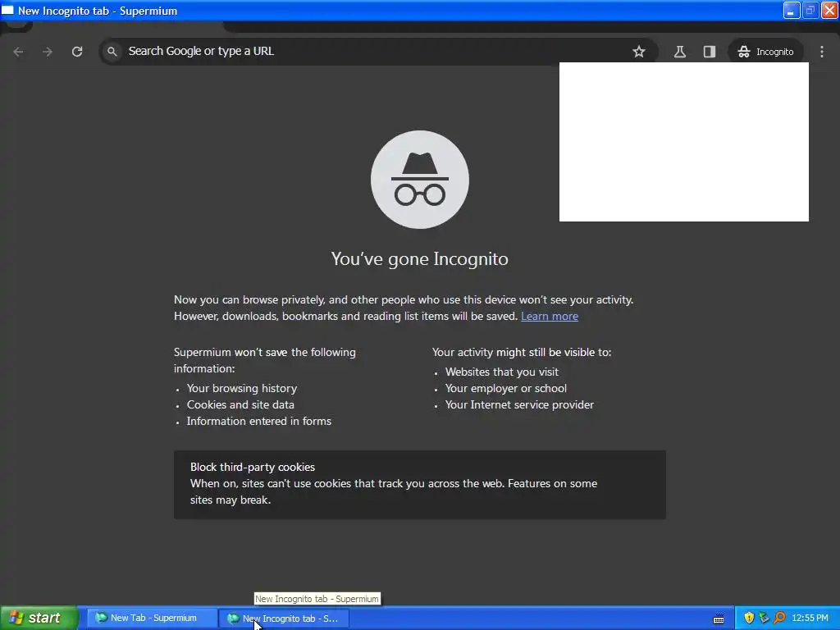Click the Your Internet service provider item
Screen dimensions: 840x630
[519, 404]
